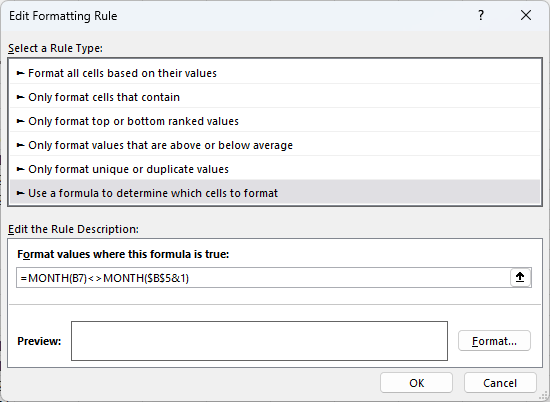550x402 pixels.
Task: Choose 'Only format top or bottom ranked values'
Action: pos(275,121)
